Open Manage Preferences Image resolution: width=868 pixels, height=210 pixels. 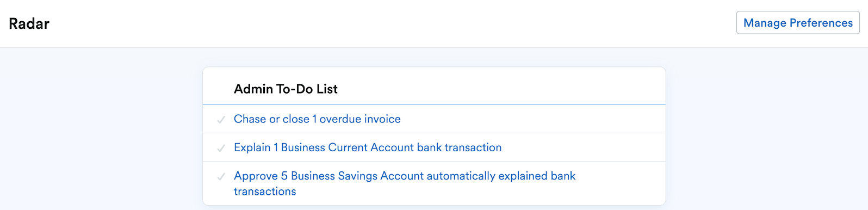[798, 23]
